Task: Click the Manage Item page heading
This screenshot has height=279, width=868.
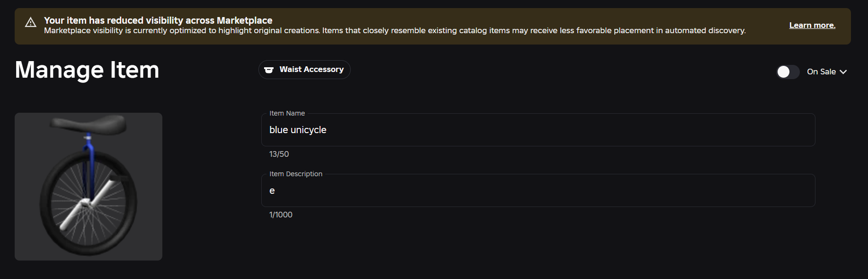Action: coord(87,70)
